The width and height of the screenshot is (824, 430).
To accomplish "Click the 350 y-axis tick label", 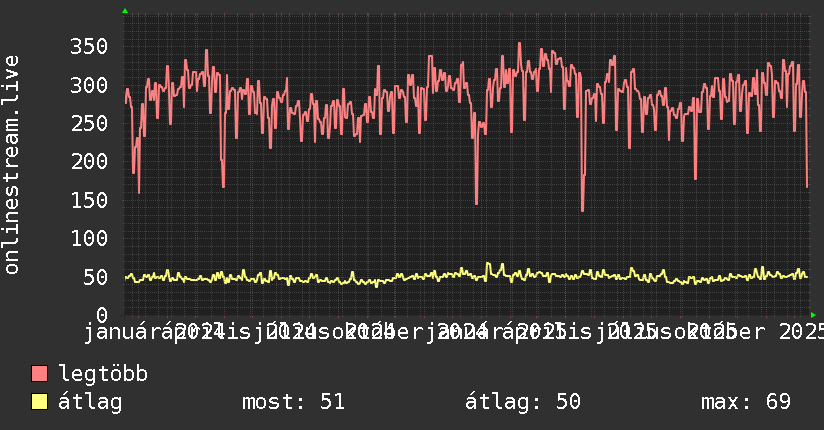I will click(x=89, y=46).
